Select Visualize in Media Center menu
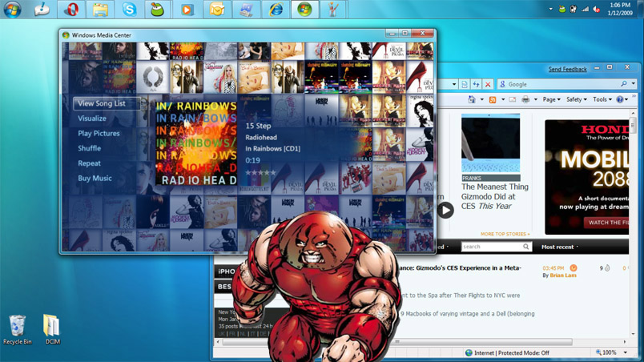The width and height of the screenshot is (644, 362). click(92, 118)
